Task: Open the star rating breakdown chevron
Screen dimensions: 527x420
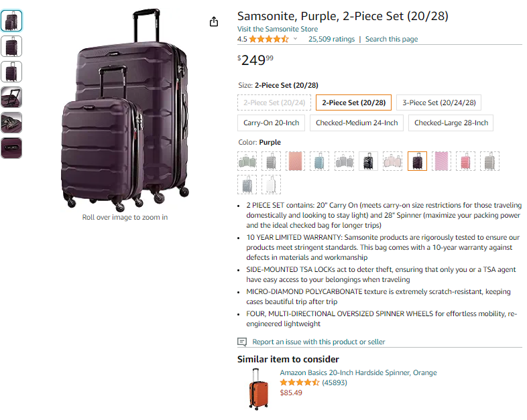Action: pos(295,39)
